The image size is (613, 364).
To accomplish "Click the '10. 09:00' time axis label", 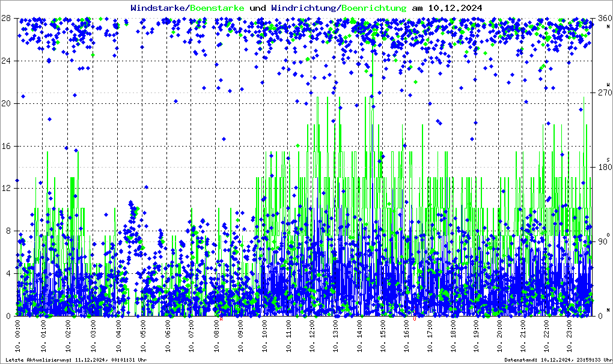I will (x=240, y=336).
